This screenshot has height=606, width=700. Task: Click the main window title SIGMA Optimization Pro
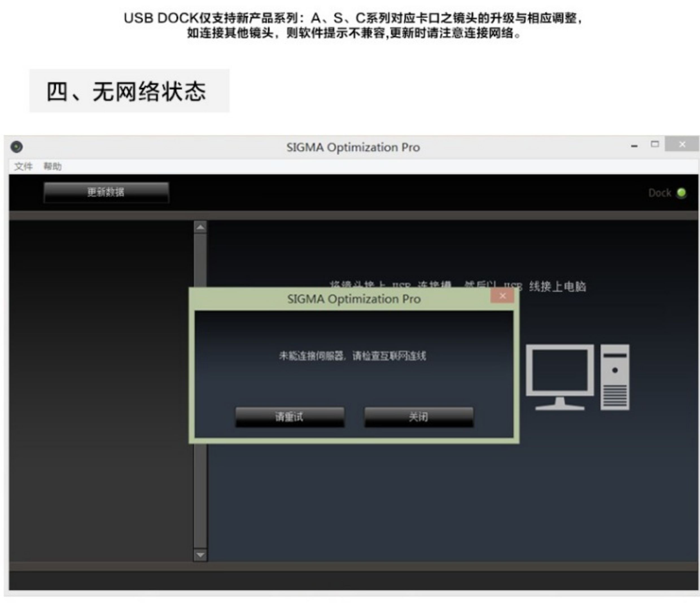(353, 148)
